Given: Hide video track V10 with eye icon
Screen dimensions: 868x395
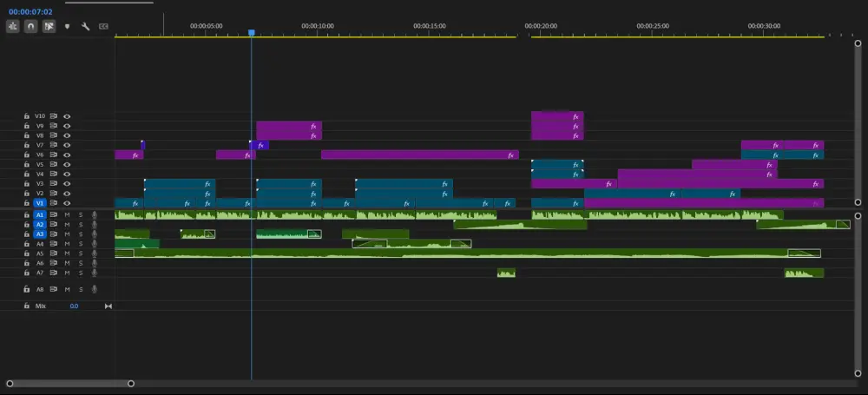Looking at the screenshot, I should pyautogui.click(x=67, y=116).
